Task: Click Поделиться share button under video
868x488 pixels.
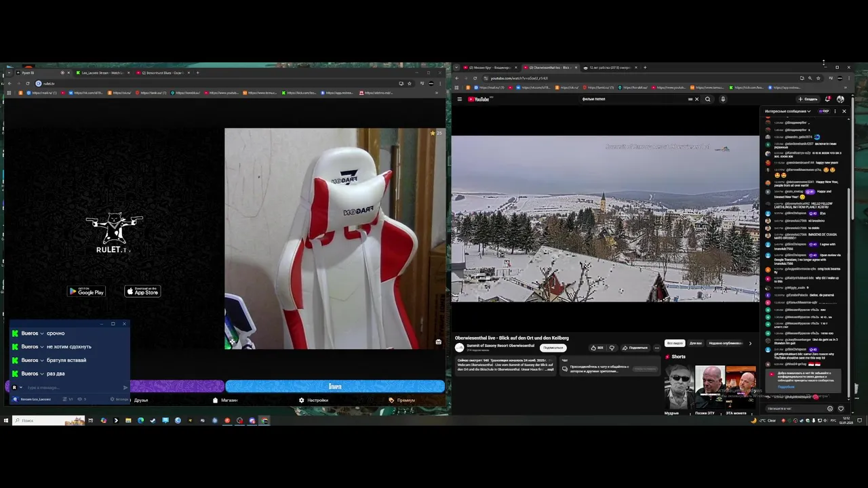Action: click(x=635, y=348)
